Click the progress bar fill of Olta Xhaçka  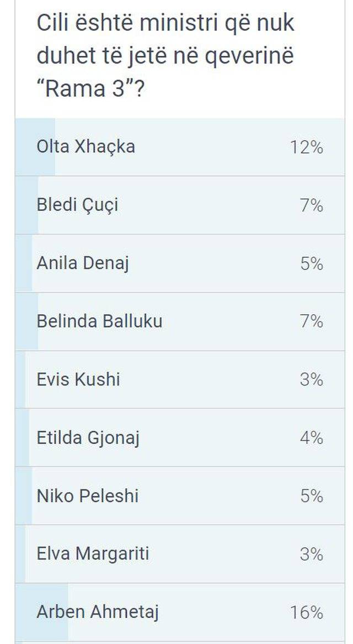[x=35, y=147]
